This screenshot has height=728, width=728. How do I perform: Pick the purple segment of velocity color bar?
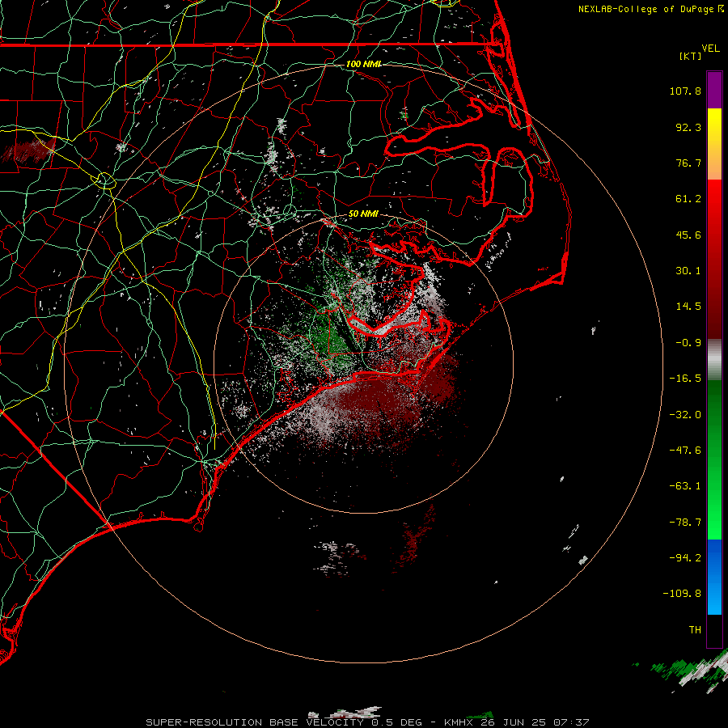(714, 91)
